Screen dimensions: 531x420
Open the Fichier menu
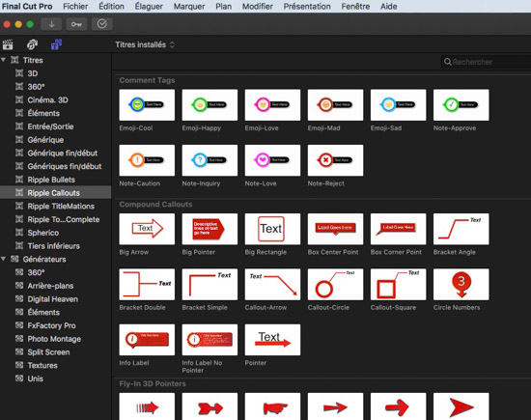pyautogui.click(x=75, y=6)
